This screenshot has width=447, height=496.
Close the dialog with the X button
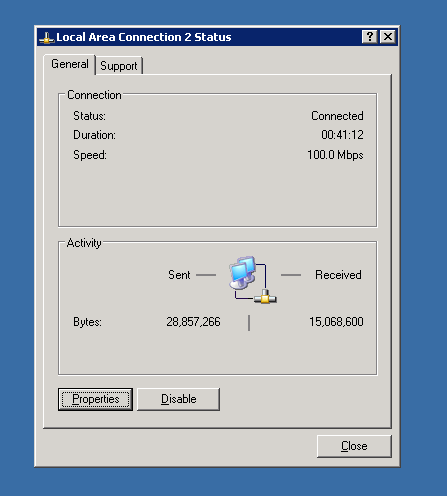[388, 37]
